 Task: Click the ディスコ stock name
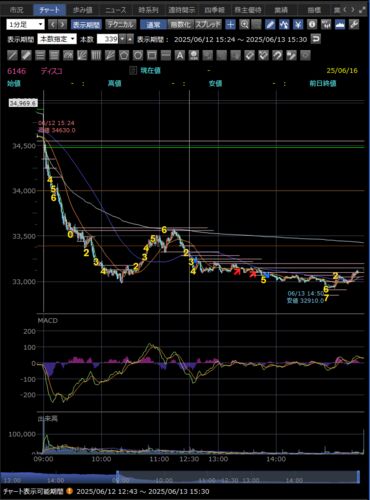[x=51, y=71]
